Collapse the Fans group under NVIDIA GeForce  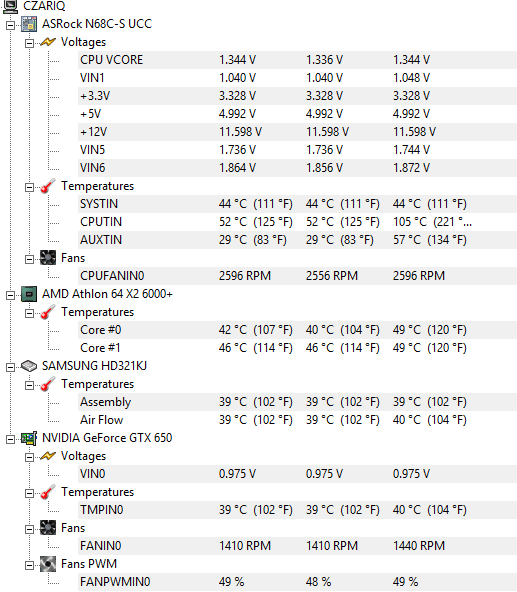[x=29, y=529]
